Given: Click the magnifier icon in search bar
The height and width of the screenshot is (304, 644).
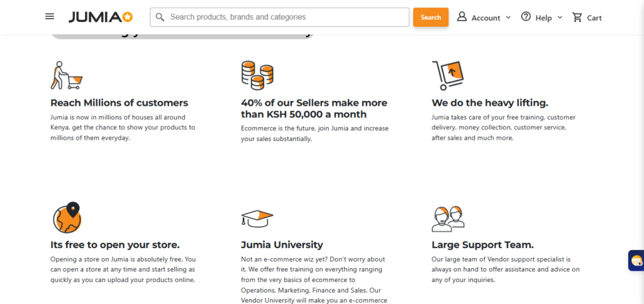Looking at the screenshot, I should click(x=160, y=17).
